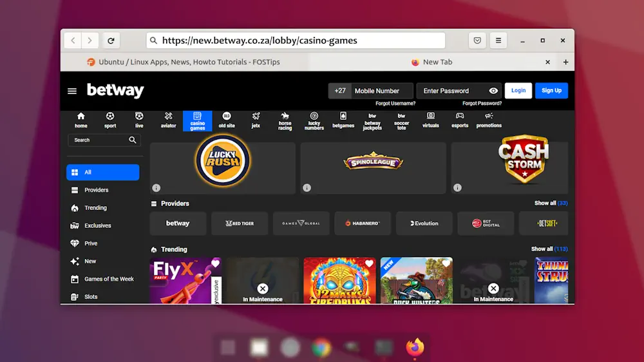This screenshot has height=362, width=644.
Task: Open the soccer tote section
Action: 402,121
